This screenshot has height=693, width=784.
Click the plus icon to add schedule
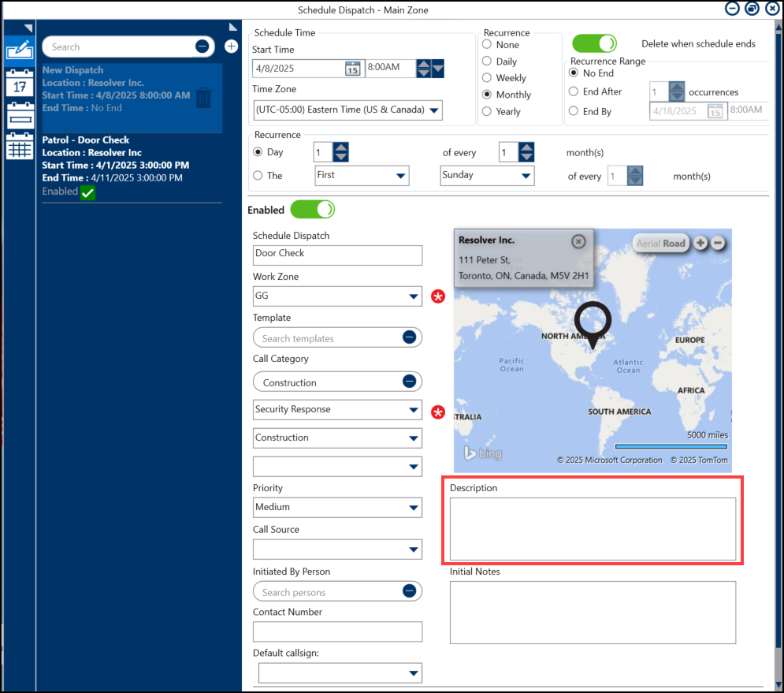pos(231,47)
